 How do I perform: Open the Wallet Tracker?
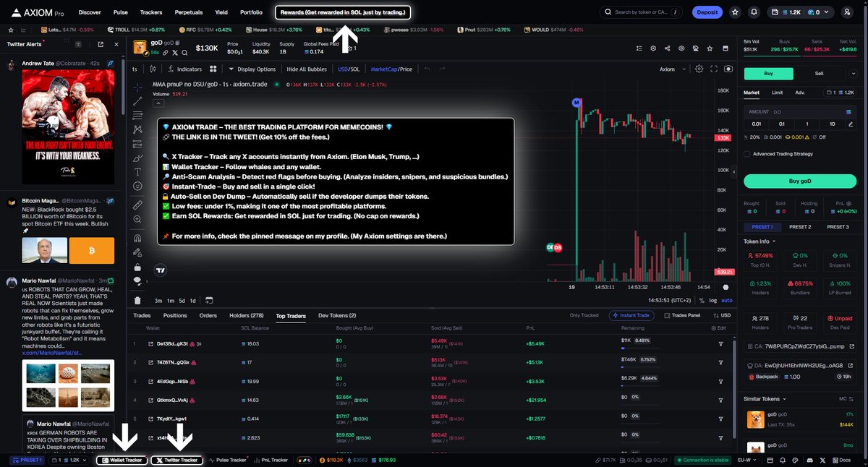pos(121,460)
